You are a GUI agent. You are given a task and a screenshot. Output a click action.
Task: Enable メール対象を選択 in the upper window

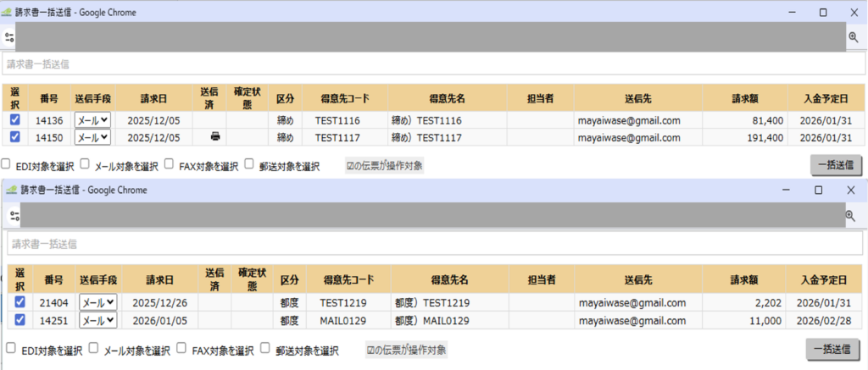(x=86, y=164)
